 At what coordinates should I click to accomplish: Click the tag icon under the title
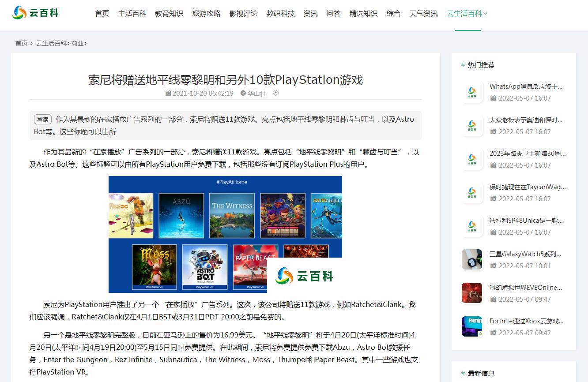(x=276, y=93)
